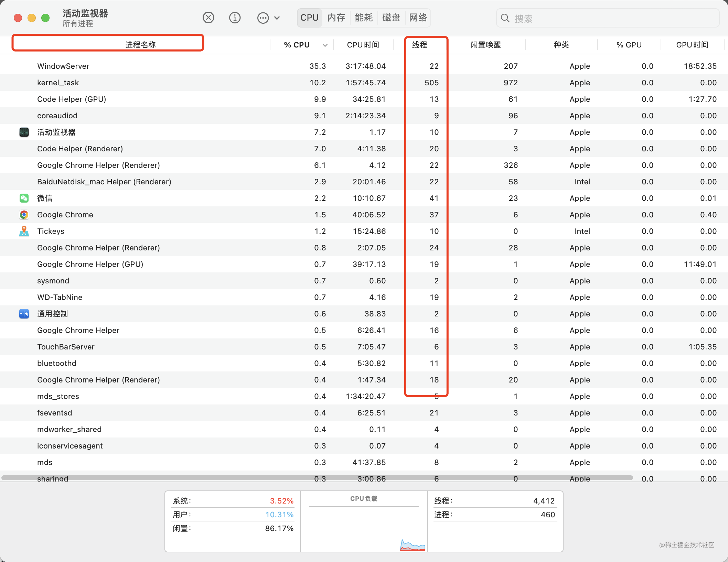Select the kernel_task process
The width and height of the screenshot is (728, 562).
tap(364, 83)
